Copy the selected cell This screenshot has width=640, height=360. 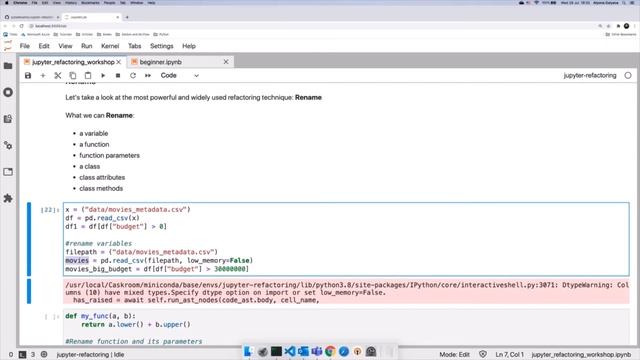(73, 76)
